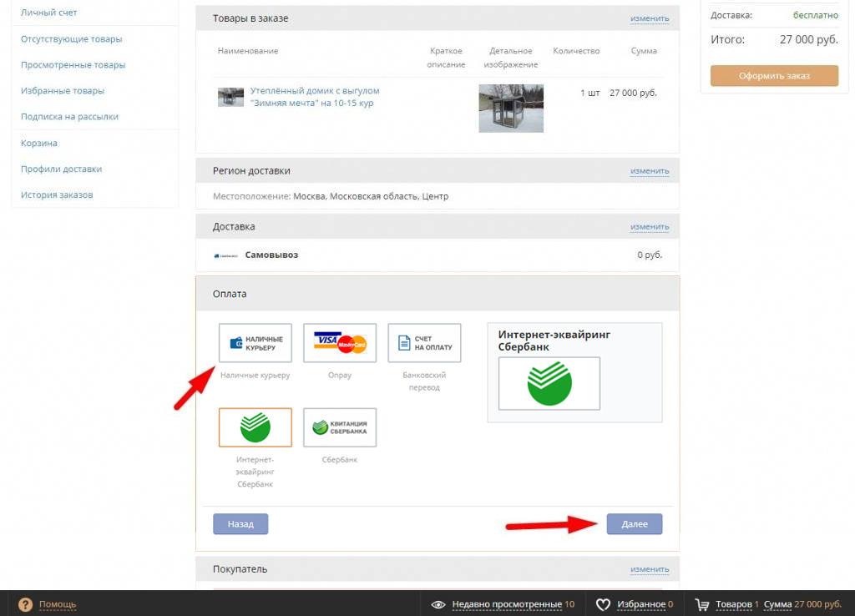Click the help question mark icon

[25, 604]
